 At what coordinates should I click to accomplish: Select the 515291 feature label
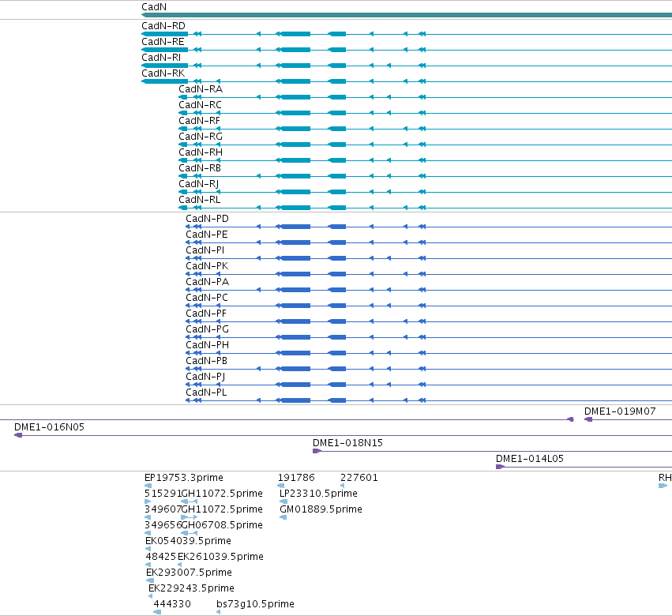[163, 494]
